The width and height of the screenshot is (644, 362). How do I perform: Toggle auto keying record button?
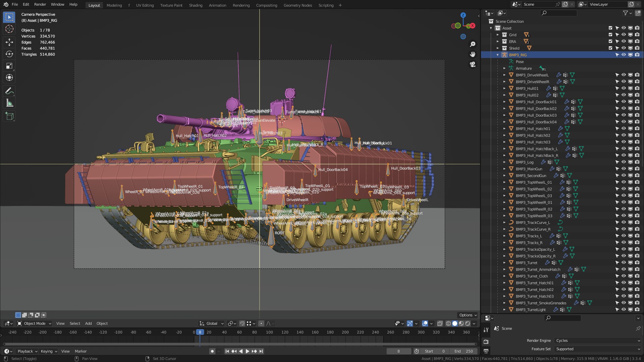click(212, 351)
